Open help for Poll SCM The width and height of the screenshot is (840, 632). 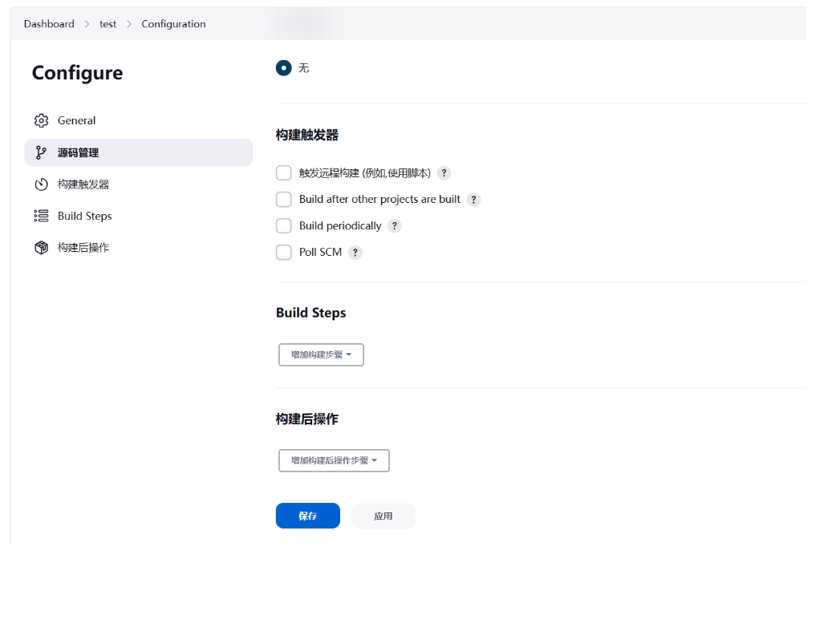pos(355,253)
